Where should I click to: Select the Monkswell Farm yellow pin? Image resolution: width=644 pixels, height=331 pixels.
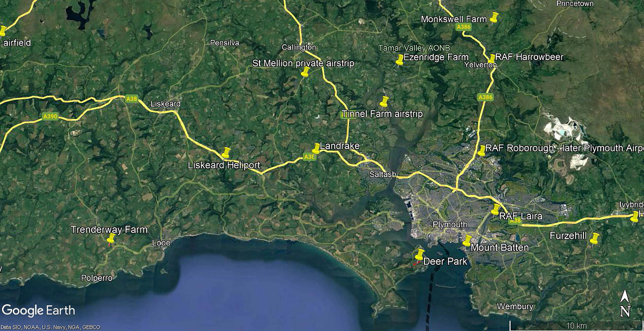(x=495, y=18)
